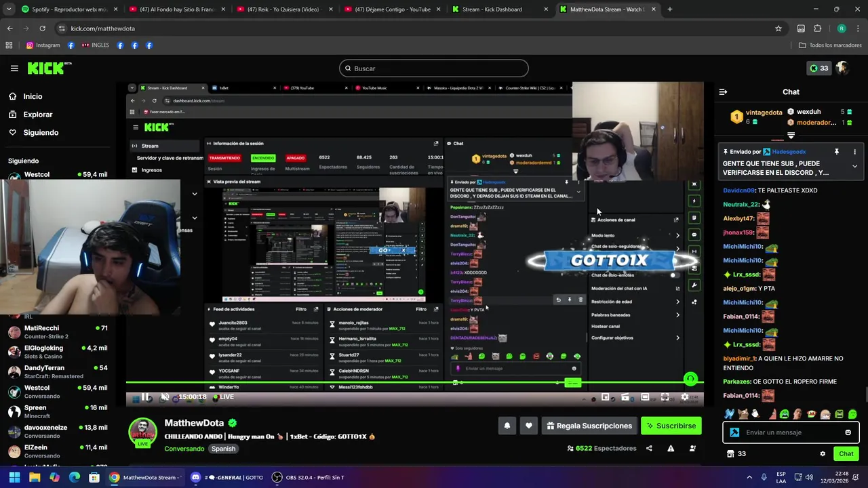Click the address bar URL
Screen dimensions: 868x488
click(103, 28)
